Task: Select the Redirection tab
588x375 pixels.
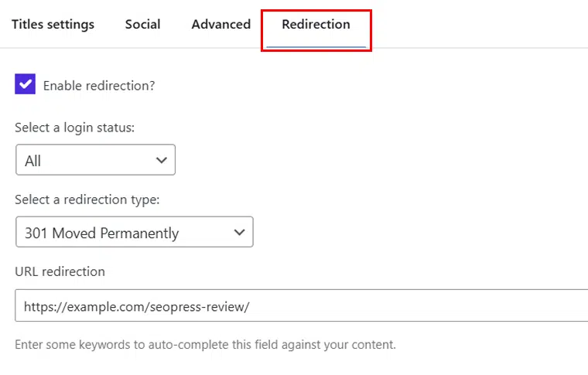Action: 316,24
